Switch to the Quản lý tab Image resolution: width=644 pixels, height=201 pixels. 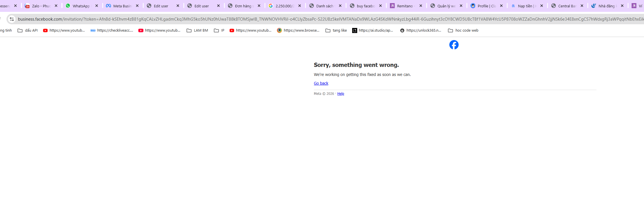[x=447, y=6]
